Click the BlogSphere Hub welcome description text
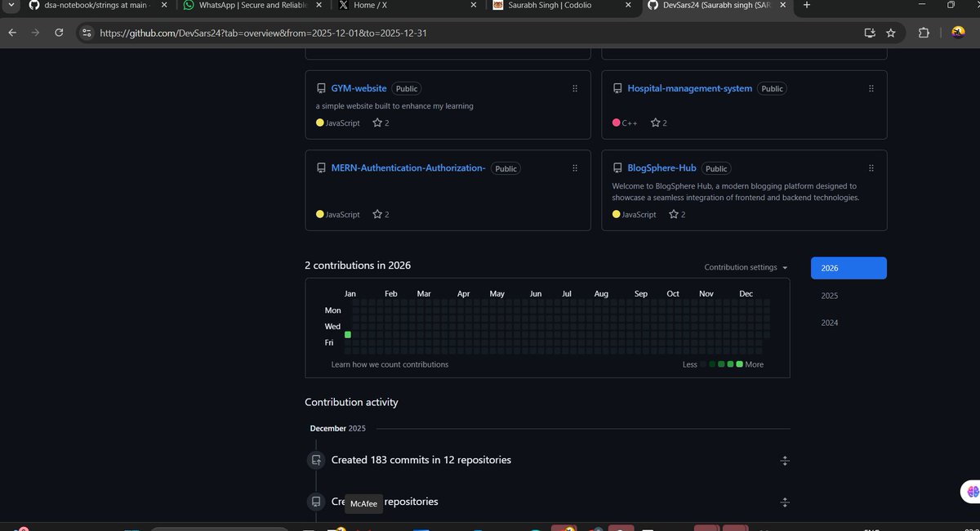The width and height of the screenshot is (980, 531). pos(735,192)
